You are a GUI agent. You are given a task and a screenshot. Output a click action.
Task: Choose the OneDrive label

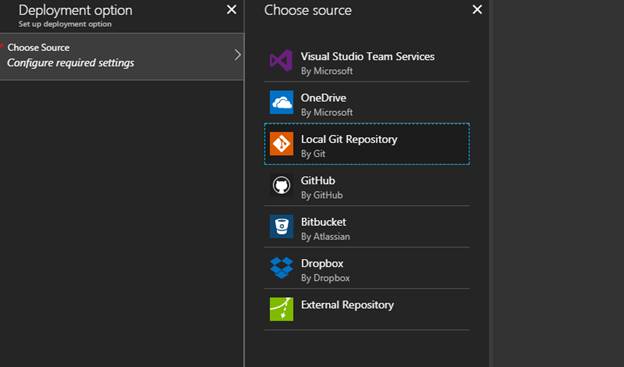(324, 98)
